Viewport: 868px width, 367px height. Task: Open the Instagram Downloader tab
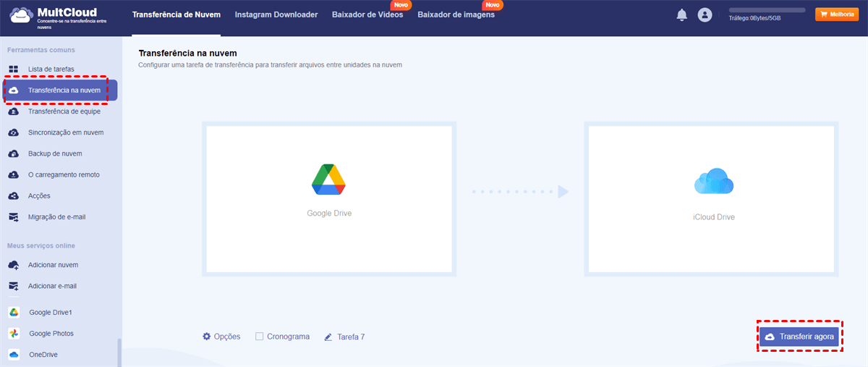(x=276, y=14)
